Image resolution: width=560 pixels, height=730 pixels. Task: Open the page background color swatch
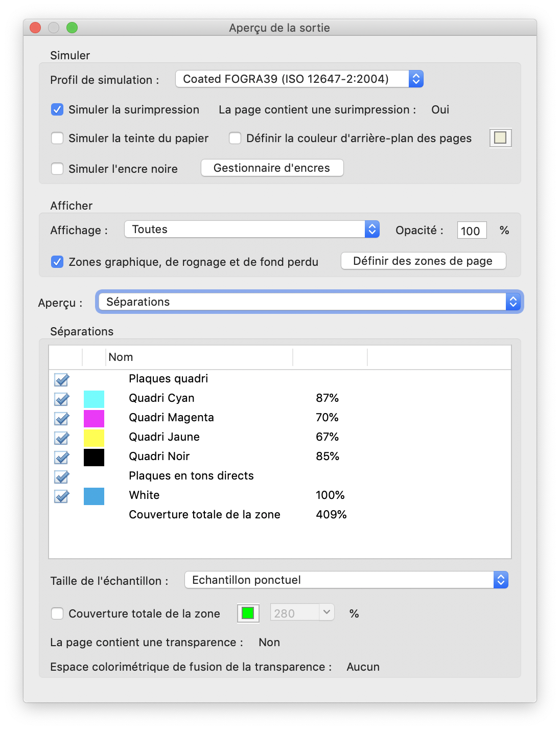coord(500,138)
